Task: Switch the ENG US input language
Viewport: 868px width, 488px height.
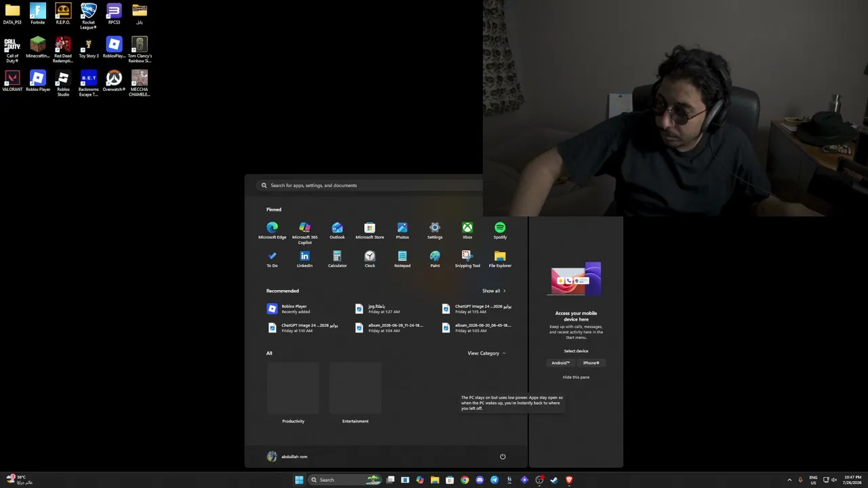Action: [813, 480]
